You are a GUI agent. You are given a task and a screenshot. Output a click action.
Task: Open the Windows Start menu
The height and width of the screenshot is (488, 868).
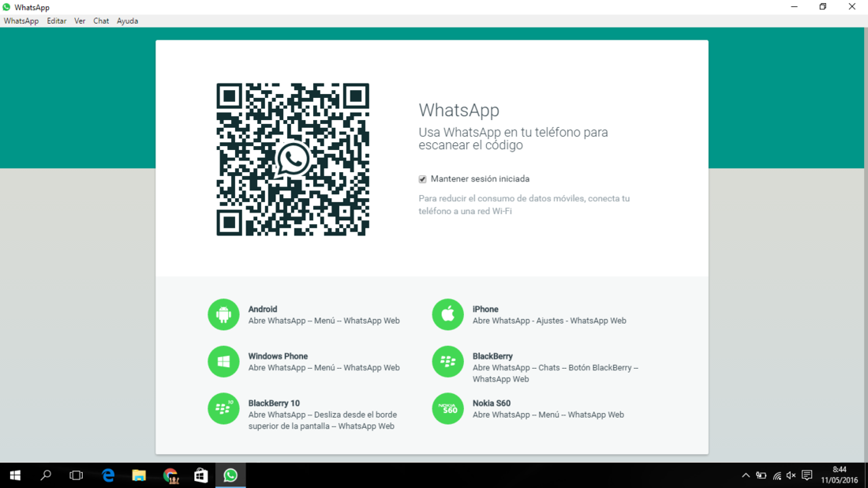click(x=16, y=475)
